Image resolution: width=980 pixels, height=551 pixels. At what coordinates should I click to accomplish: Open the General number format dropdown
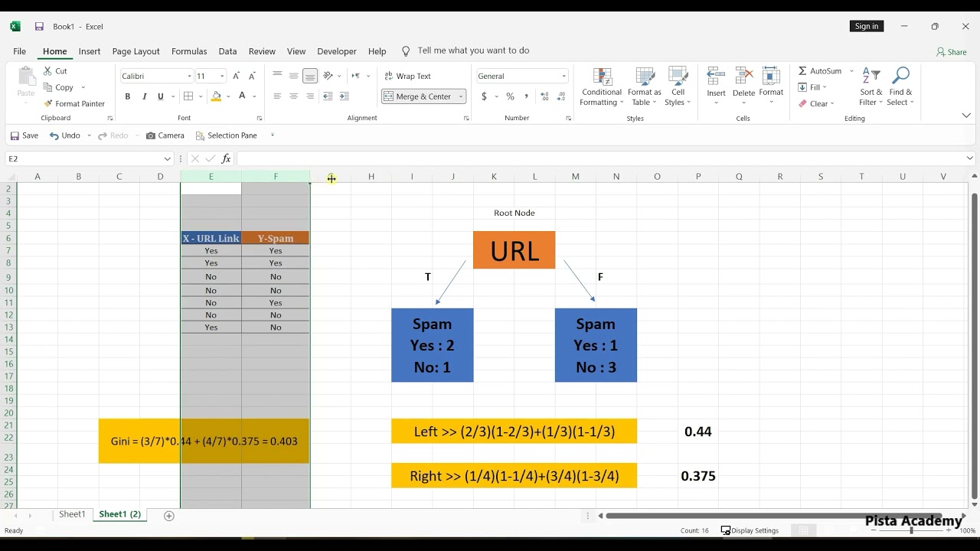pos(564,76)
